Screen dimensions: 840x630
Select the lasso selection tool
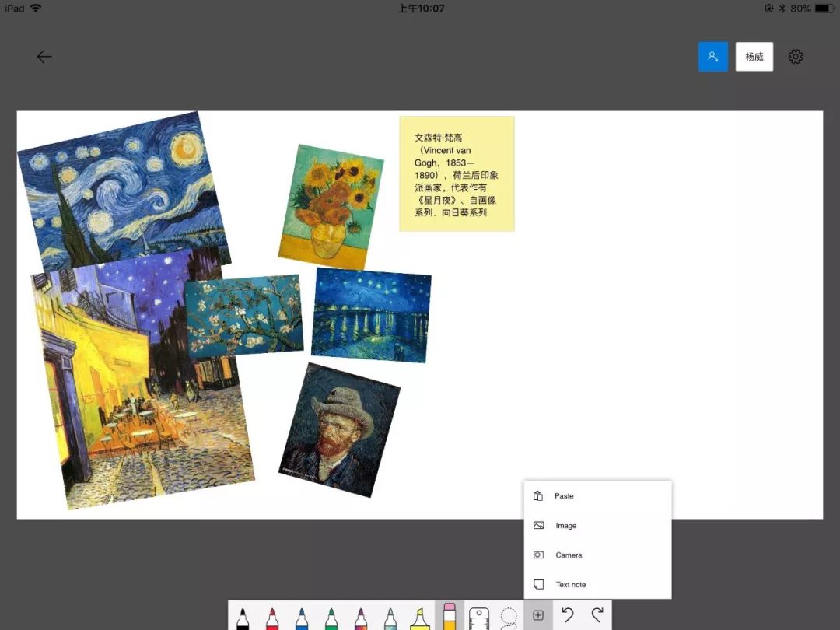coord(509,618)
